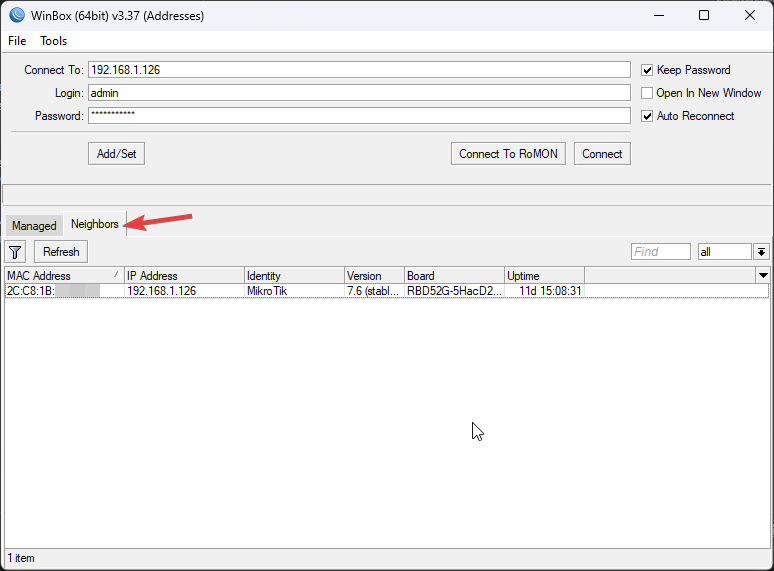Select the Neighbors tab
This screenshot has height=571, width=774.
[x=95, y=224]
